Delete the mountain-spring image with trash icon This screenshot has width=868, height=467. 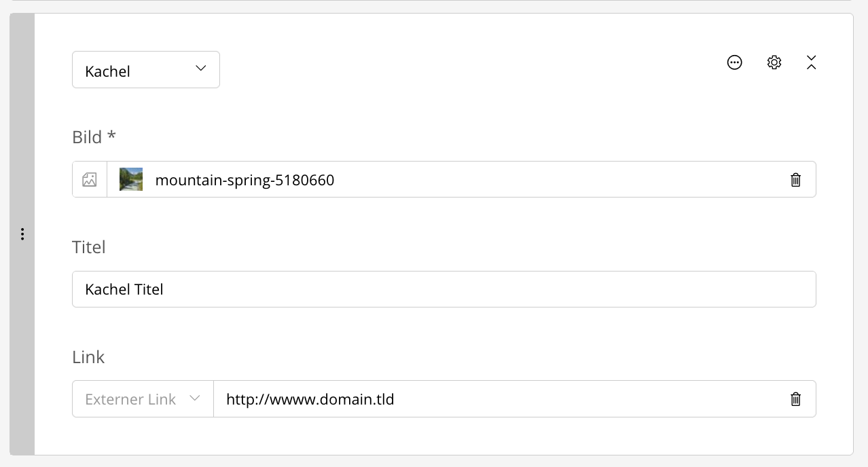click(795, 180)
